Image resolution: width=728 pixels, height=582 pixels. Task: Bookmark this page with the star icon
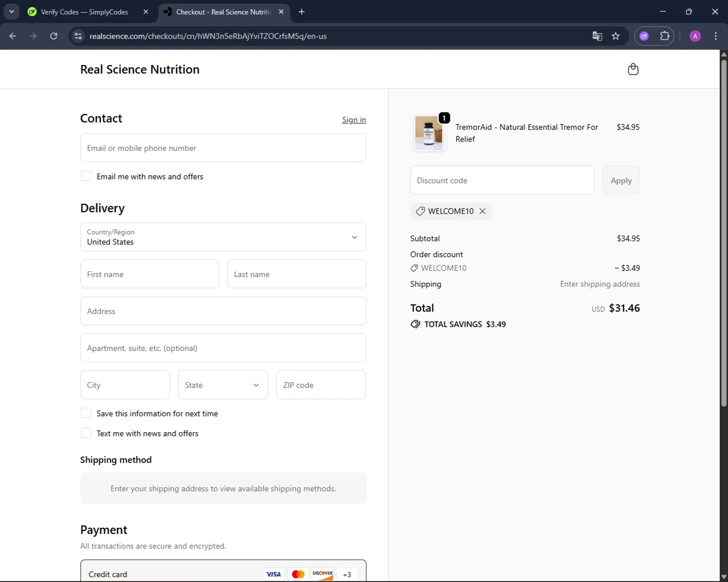click(615, 36)
